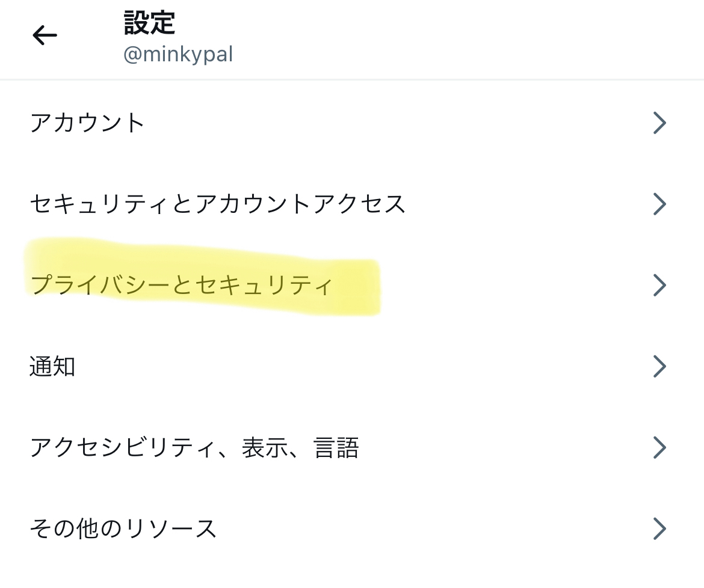Click the arrow next to セキュリティとアカウントアクセス

[659, 204]
